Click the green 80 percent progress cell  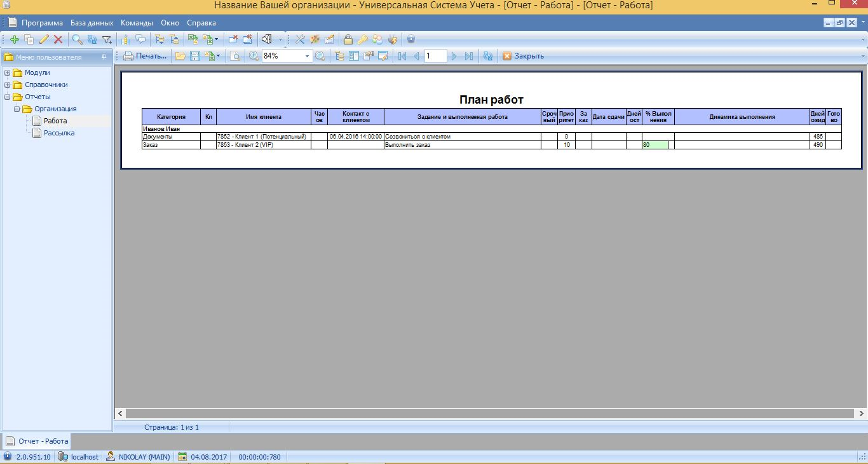[654, 145]
